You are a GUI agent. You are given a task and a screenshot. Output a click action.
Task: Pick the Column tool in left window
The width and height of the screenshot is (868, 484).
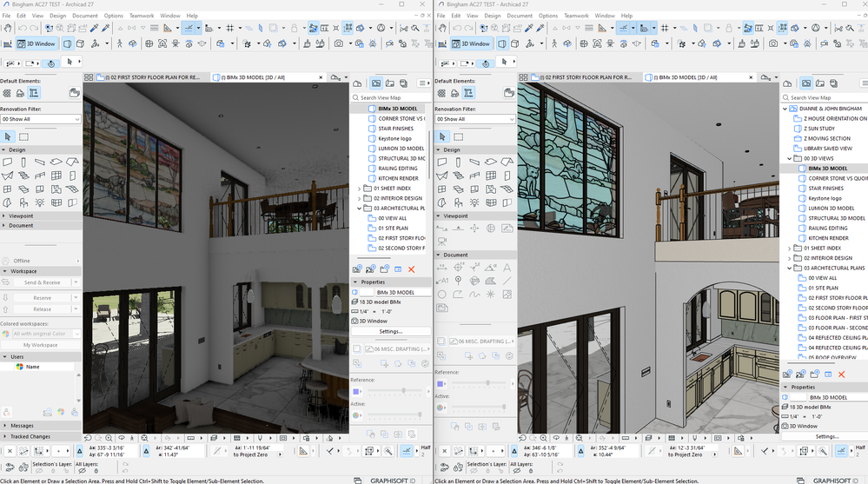click(23, 162)
